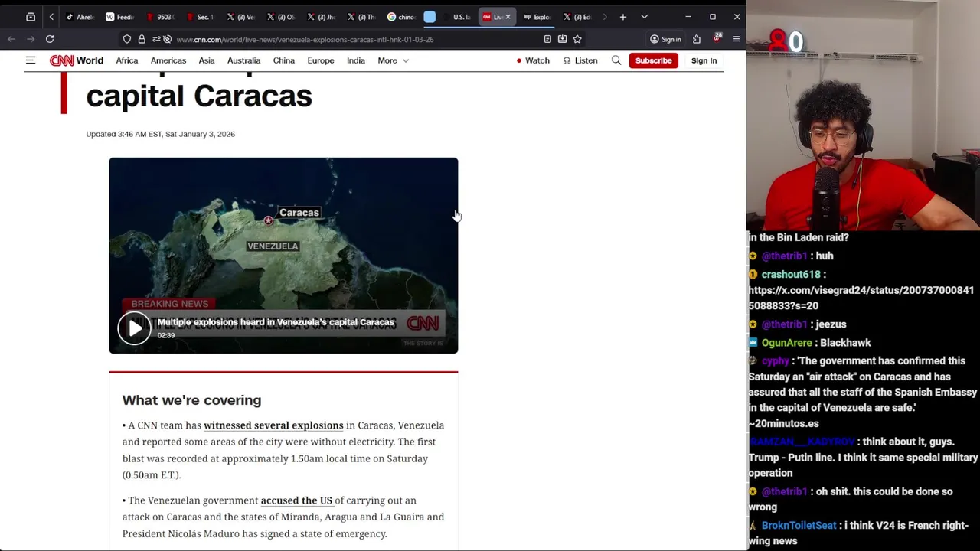Open 'witnessed several explosions' link
Image resolution: width=980 pixels, height=551 pixels.
[273, 425]
